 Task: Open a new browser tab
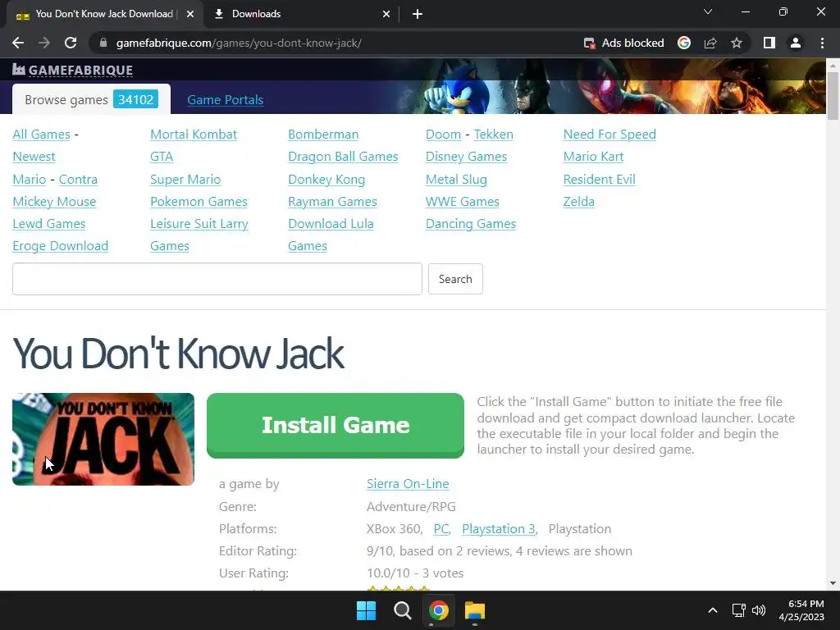coord(418,14)
